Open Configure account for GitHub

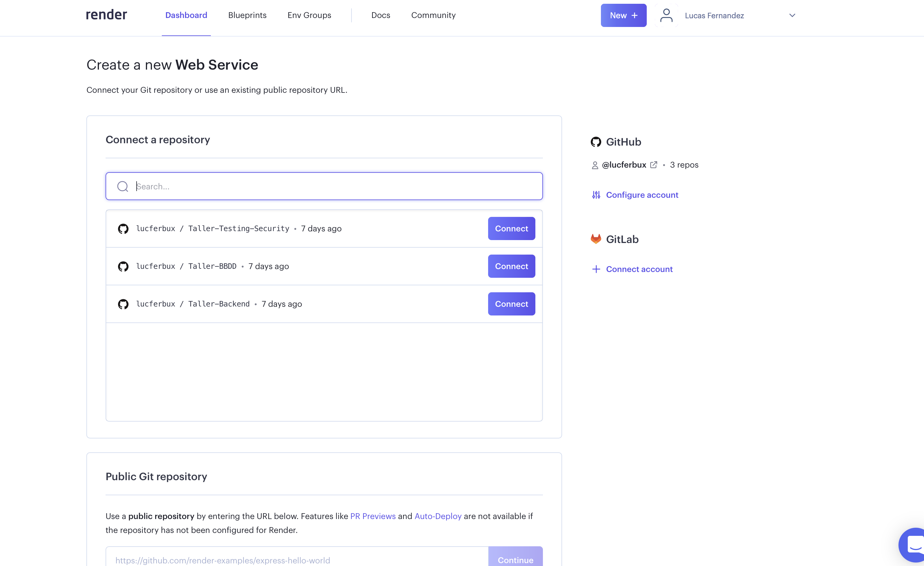click(x=642, y=195)
